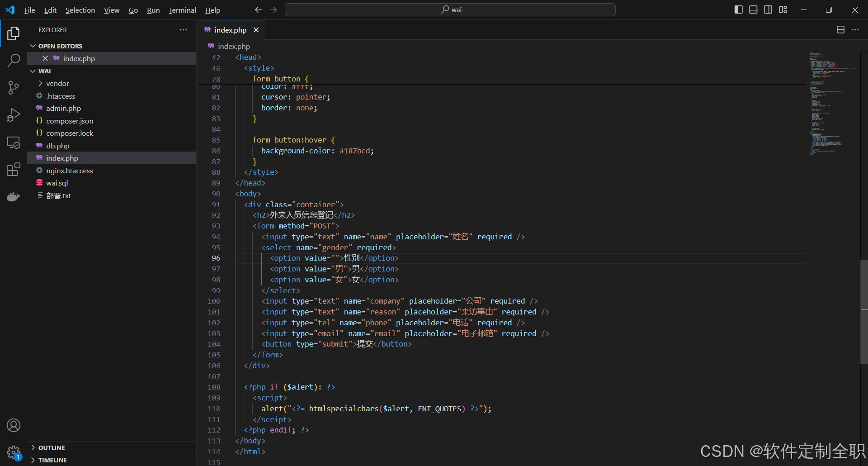
Task: Open the Terminal menu
Action: click(182, 10)
